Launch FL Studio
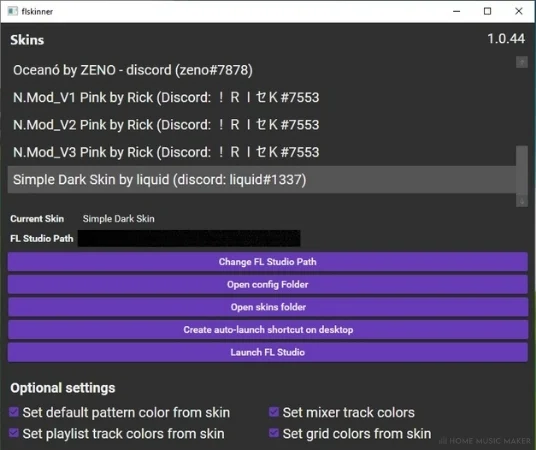Image resolution: width=536 pixels, height=450 pixels. pyautogui.click(x=268, y=352)
